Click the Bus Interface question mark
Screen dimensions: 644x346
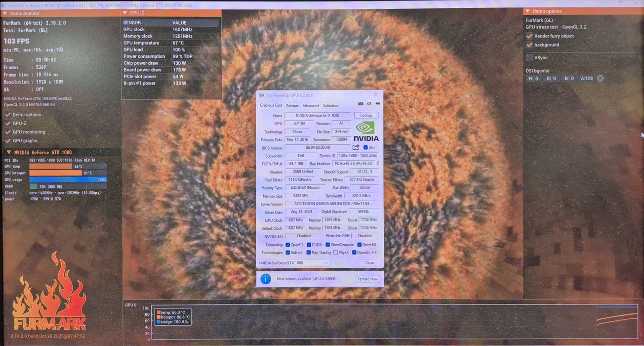pyautogui.click(x=377, y=163)
